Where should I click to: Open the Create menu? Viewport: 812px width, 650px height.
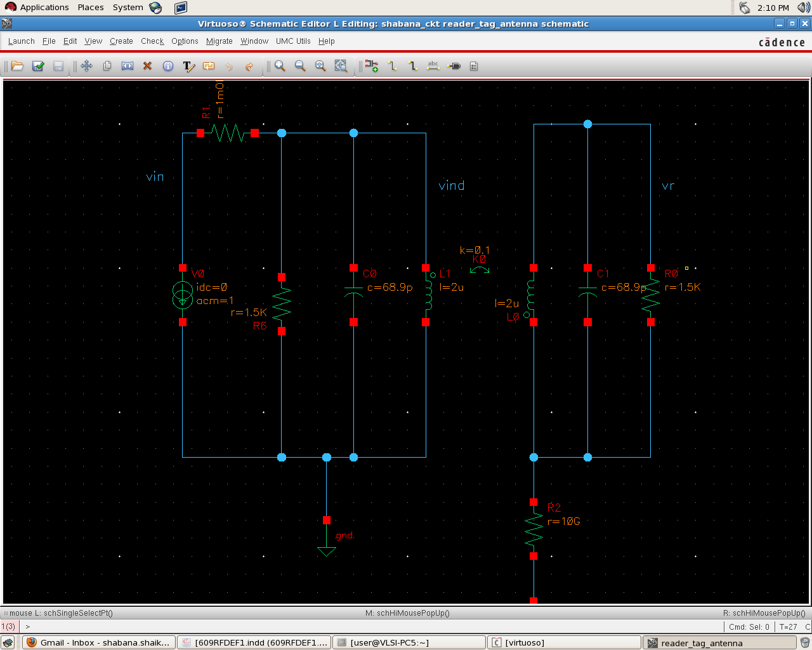point(121,41)
